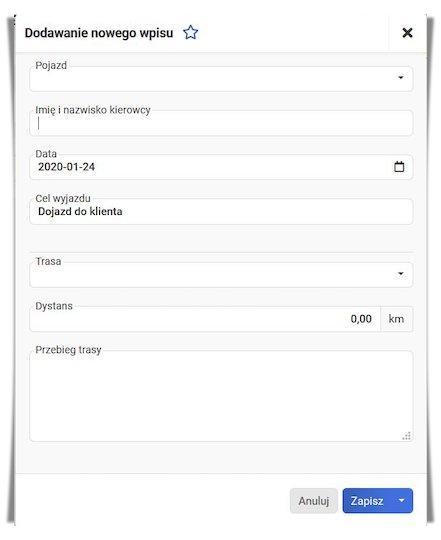Click the Dodawanie nowego wpisu title text
Image resolution: width=441 pixels, height=540 pixels.
coord(99,33)
